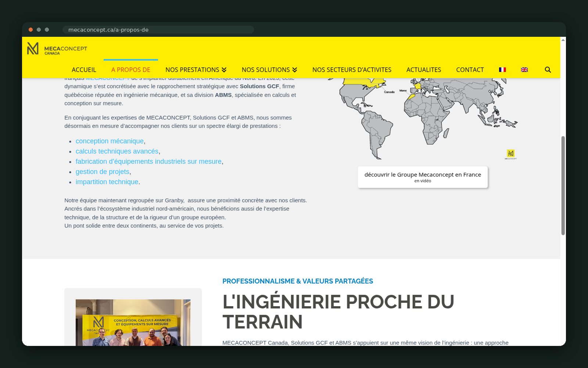Image resolution: width=588 pixels, height=368 pixels.
Task: Follow the conception mécanique link
Action: point(110,141)
